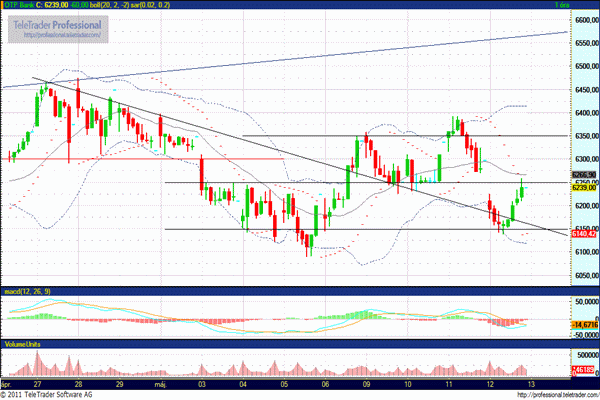600x400 pixels.
Task: Click the chart icon beside OTP Bank title
Action: coord(7,5)
